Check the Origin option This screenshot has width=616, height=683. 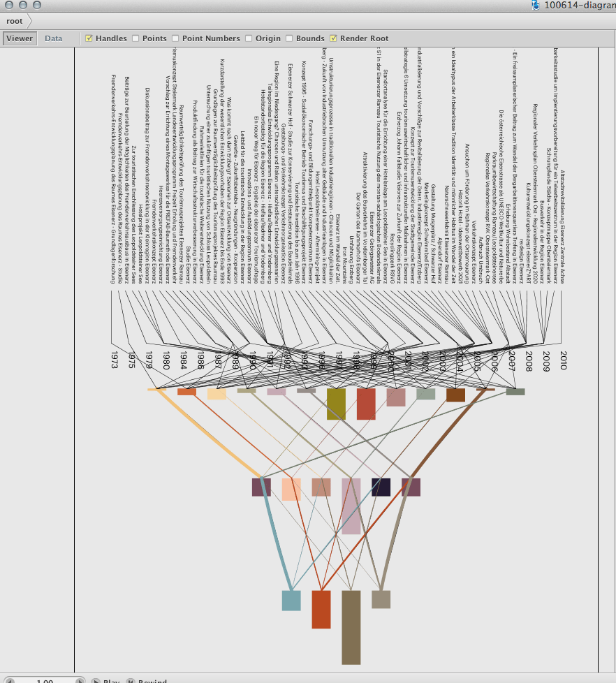[x=249, y=38]
